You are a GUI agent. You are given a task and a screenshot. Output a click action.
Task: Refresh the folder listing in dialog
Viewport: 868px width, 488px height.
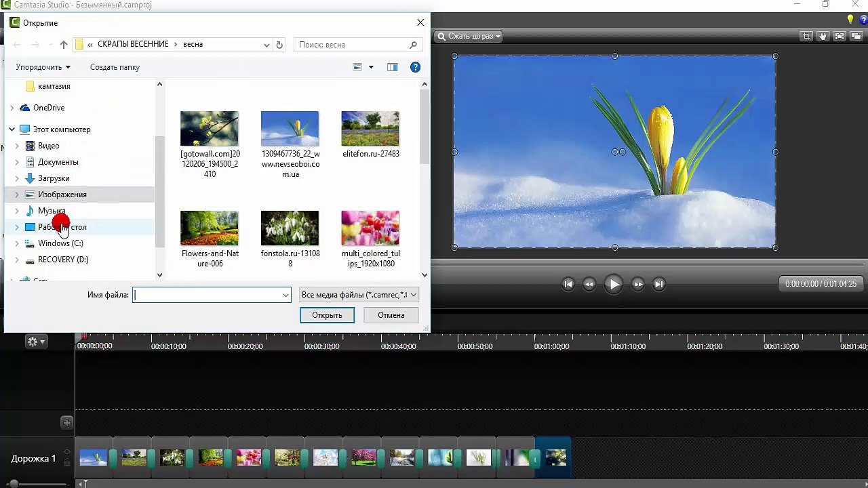[279, 45]
